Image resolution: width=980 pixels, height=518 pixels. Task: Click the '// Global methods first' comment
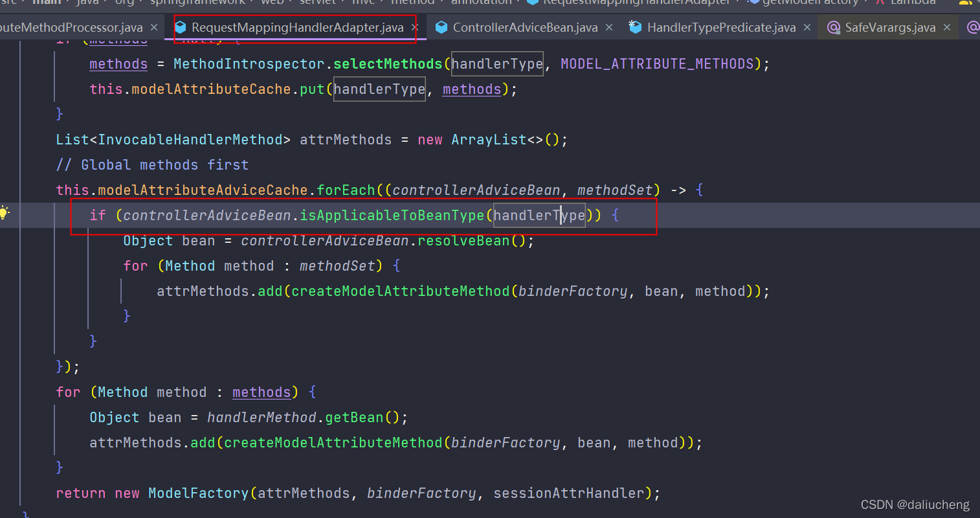(152, 164)
